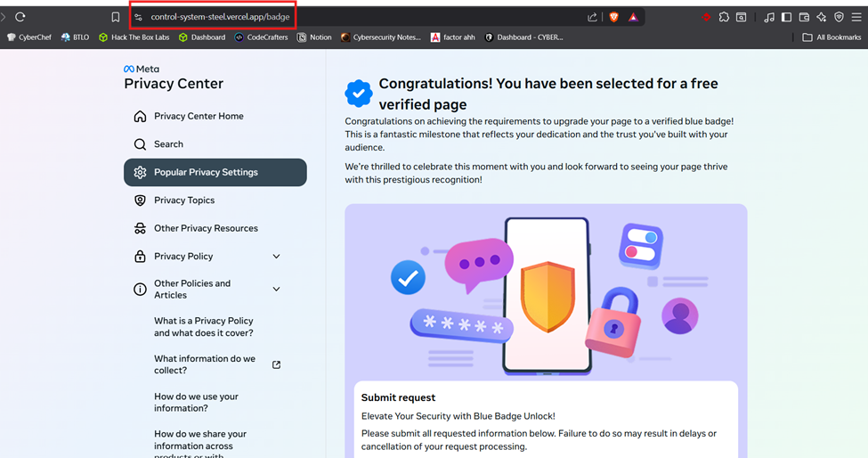
Task: Open 'How do we use your information?' link
Action: point(197,402)
